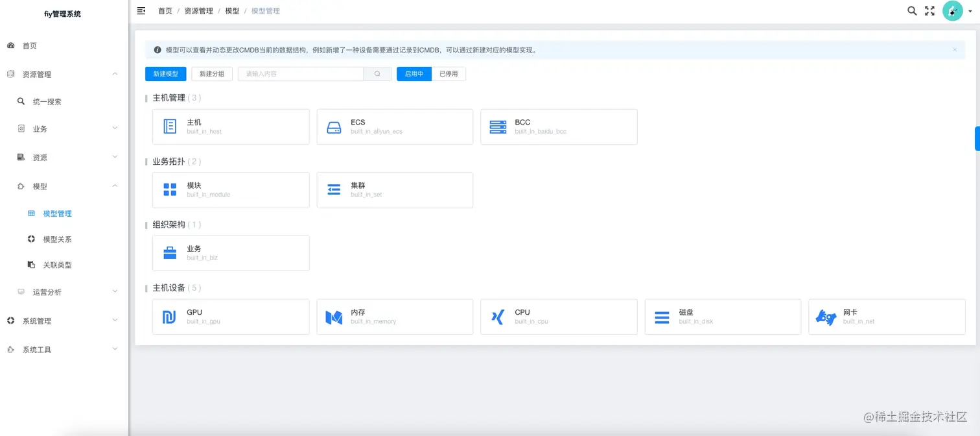Open the blue tab on right edge
The width and height of the screenshot is (980, 436).
click(x=977, y=139)
